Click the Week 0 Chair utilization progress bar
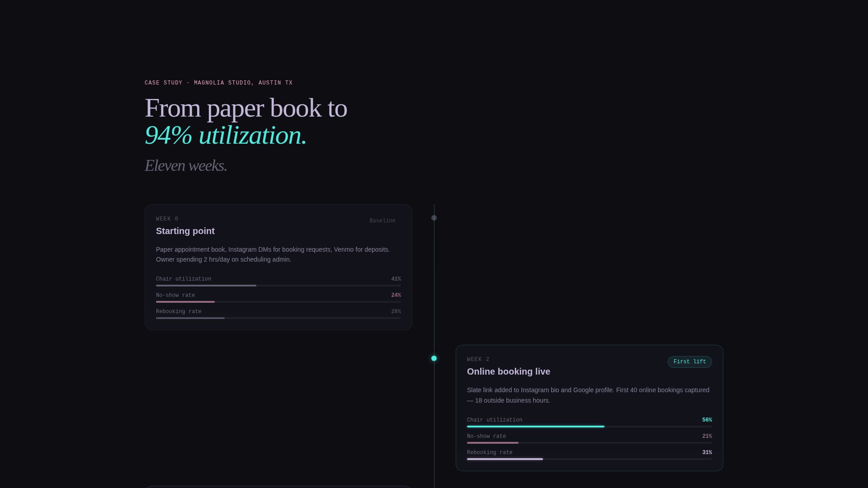The width and height of the screenshot is (868, 488). point(278,286)
